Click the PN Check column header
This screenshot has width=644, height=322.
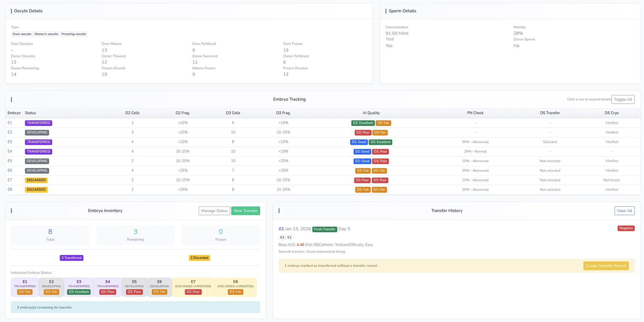[x=475, y=113]
